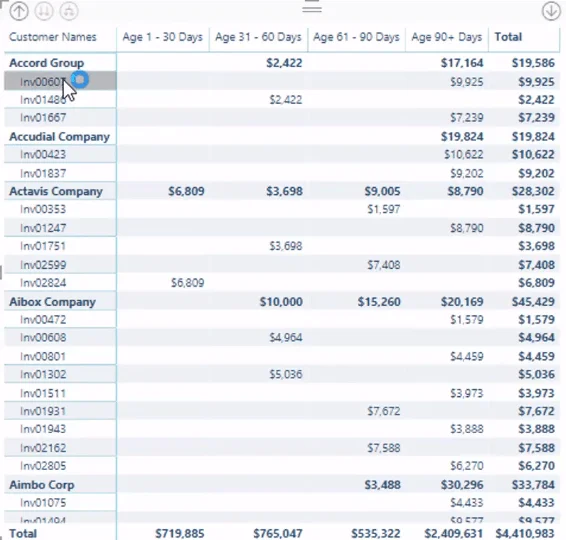Click the expand all down one level icon
Image resolution: width=566 pixels, height=540 pixels.
click(69, 11)
